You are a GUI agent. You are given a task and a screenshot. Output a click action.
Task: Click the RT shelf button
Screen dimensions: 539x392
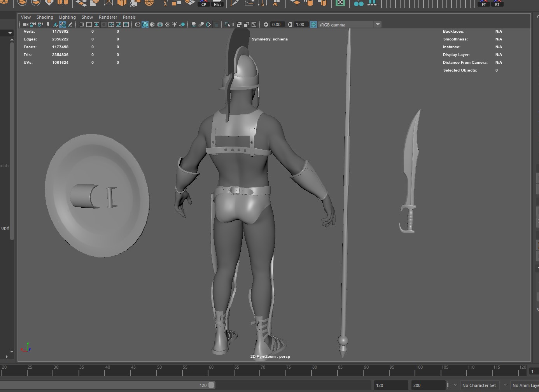tap(497, 3)
